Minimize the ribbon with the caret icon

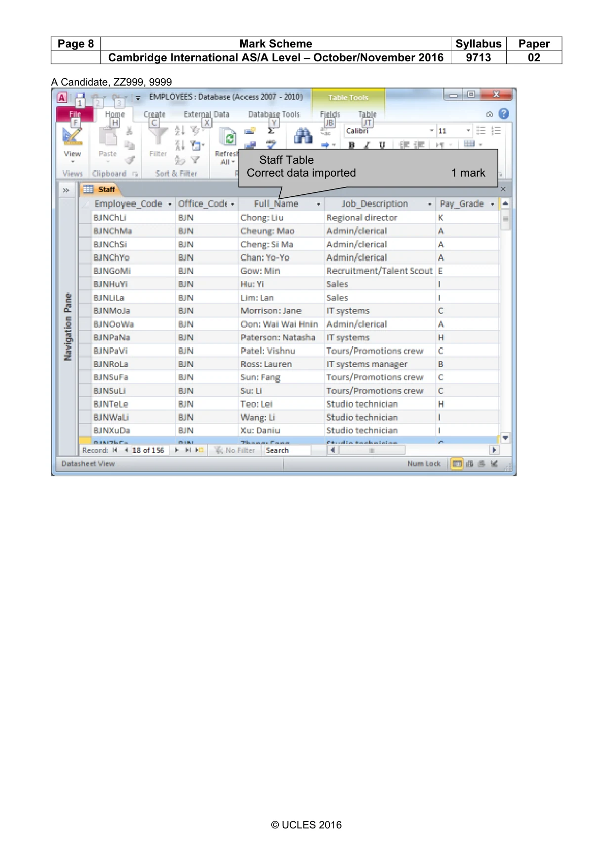pyautogui.click(x=489, y=114)
